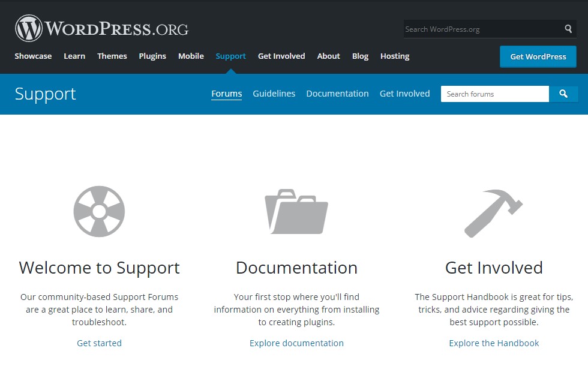Click the Get Involved section heading
Screen dimensions: 588x372
[x=494, y=268]
